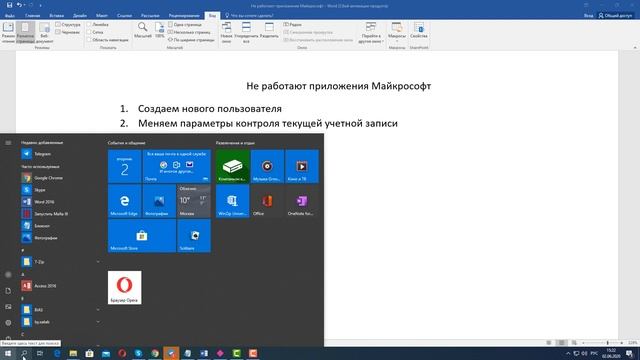
Task: Open the weather tile for Москва
Action: [194, 201]
